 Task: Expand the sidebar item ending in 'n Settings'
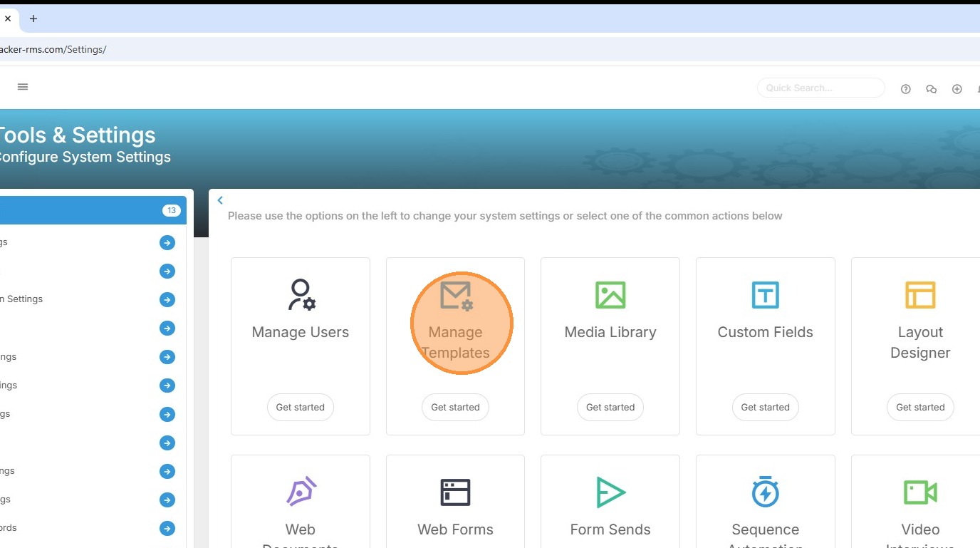(167, 299)
